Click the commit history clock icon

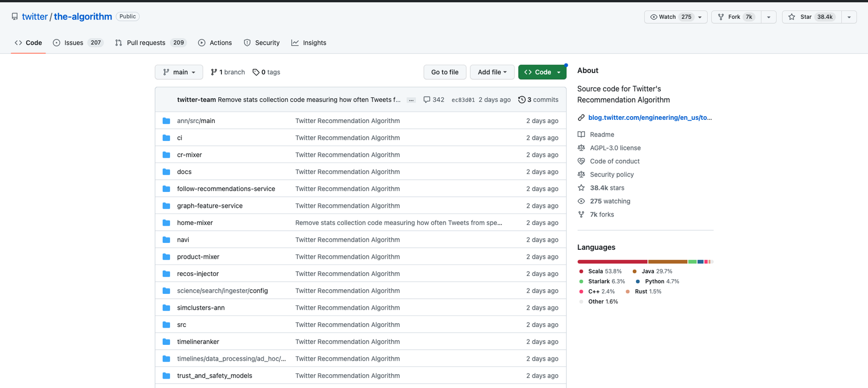pyautogui.click(x=521, y=100)
